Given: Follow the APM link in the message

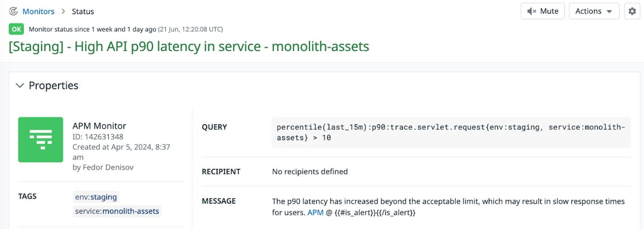Looking at the screenshot, I should click(x=314, y=212).
